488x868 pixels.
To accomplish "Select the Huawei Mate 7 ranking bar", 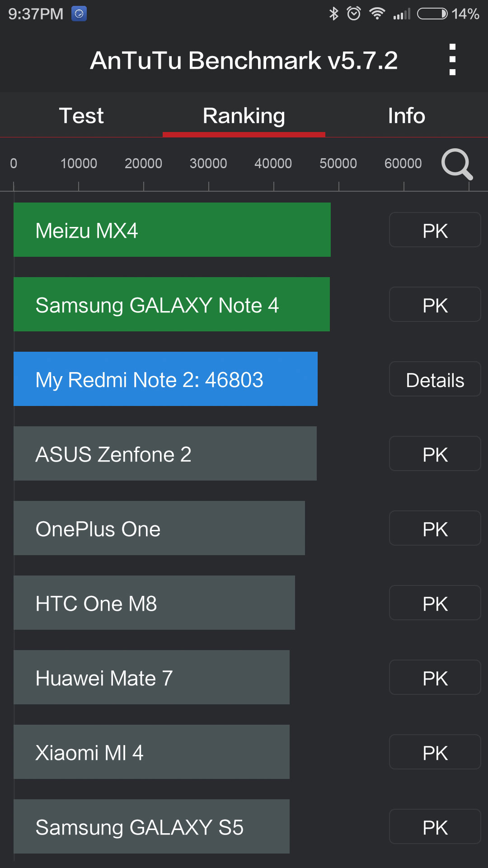I will (x=151, y=677).
